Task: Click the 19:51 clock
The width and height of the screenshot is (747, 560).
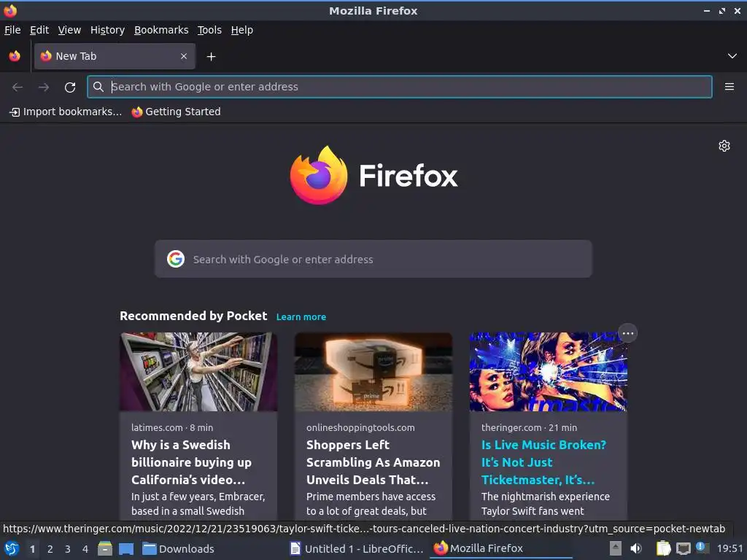Action: coord(729,548)
